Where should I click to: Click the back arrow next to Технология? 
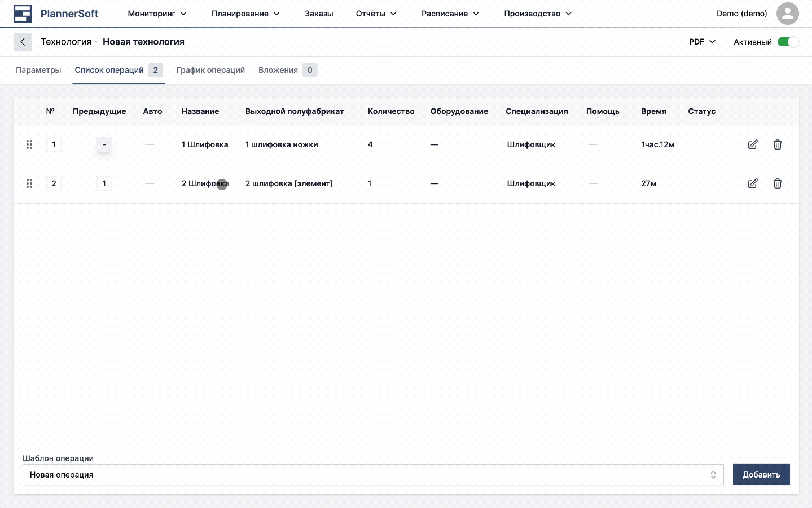tap(23, 42)
